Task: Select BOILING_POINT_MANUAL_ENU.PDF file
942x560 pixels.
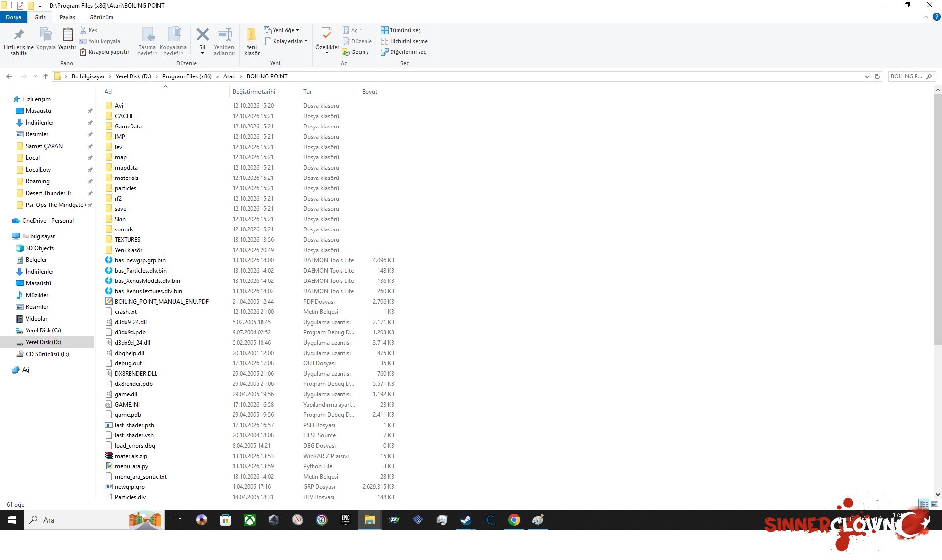Action: (x=161, y=302)
